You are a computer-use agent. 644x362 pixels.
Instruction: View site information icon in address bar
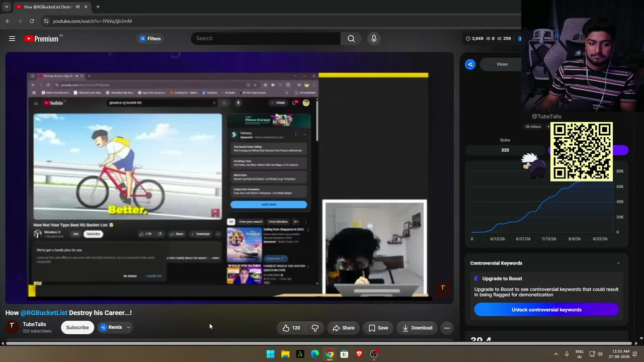click(46, 21)
